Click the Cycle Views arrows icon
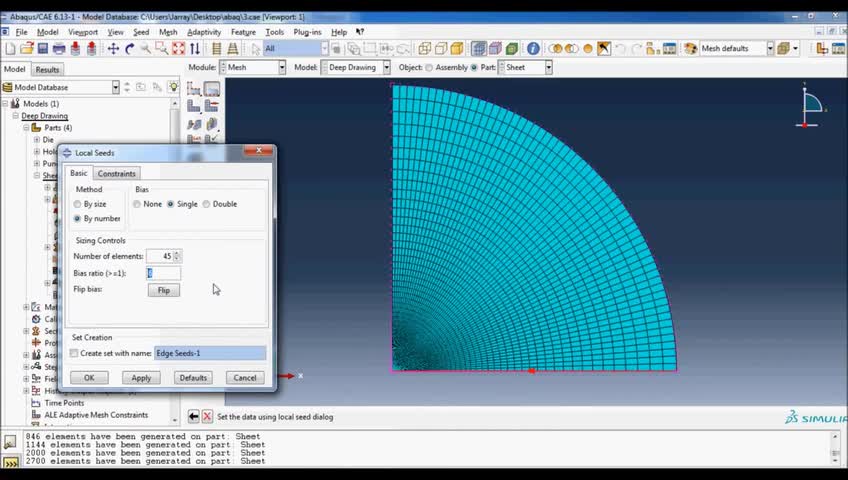848x480 pixels. pyautogui.click(x=195, y=49)
